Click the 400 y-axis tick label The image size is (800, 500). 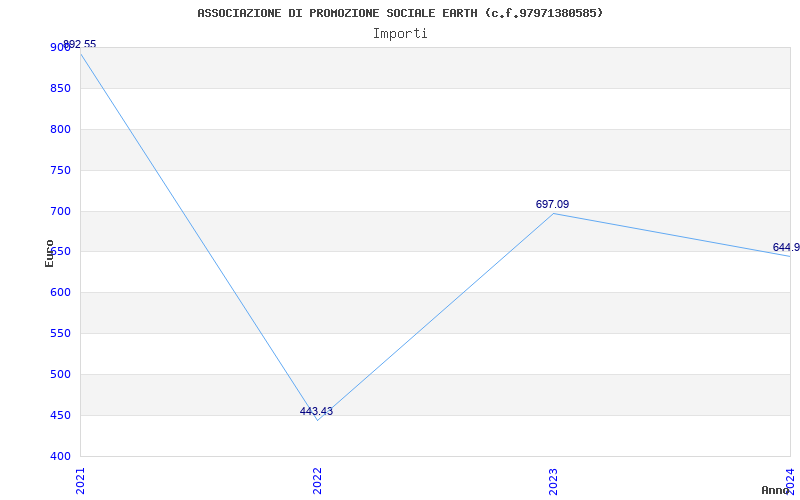coord(60,457)
